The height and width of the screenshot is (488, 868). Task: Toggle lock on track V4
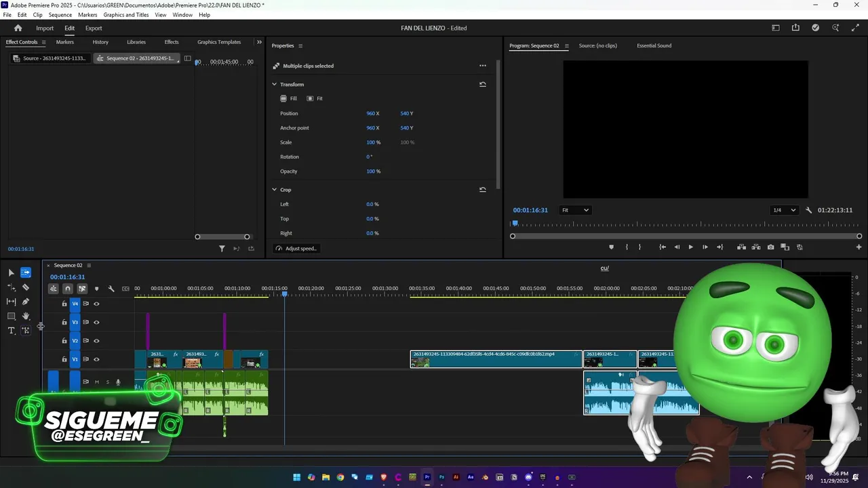[x=64, y=304]
